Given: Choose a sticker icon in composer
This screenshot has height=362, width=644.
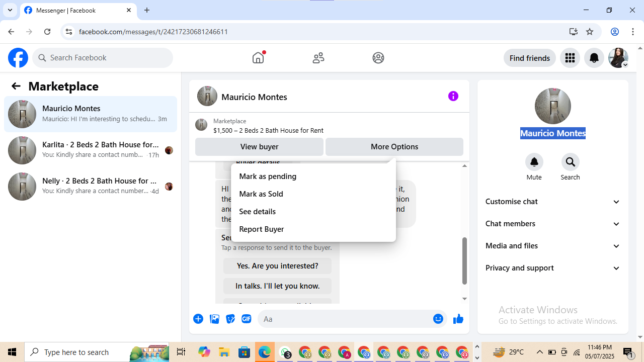Looking at the screenshot, I should [x=230, y=319].
